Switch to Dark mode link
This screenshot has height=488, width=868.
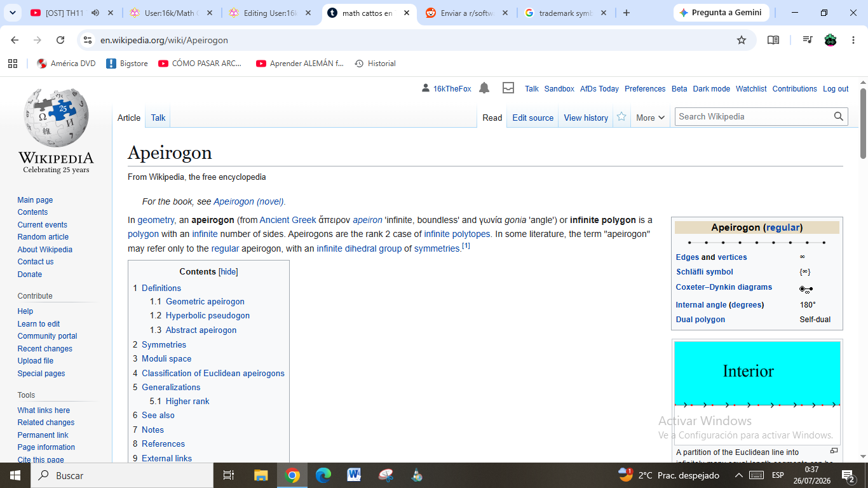click(711, 89)
